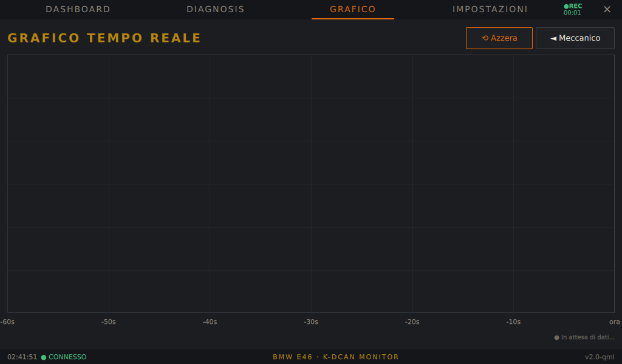The image size is (622, 364).
Task: Click the -30s time axis marker
Action: pos(311,322)
